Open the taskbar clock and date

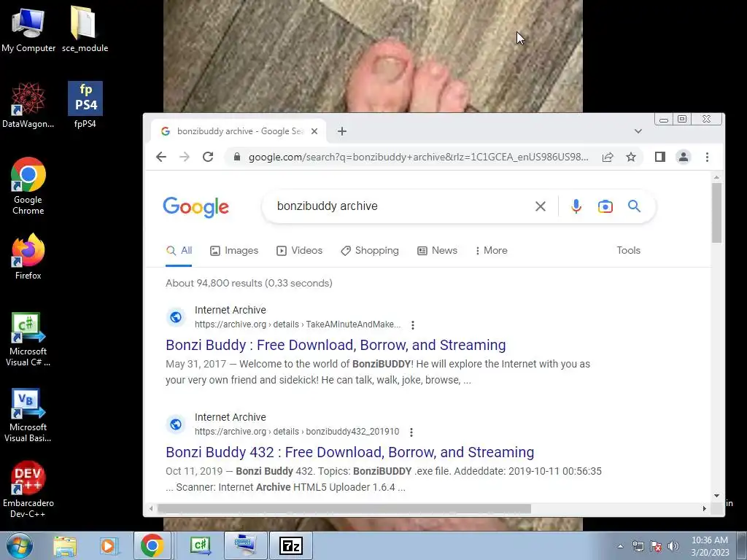coord(710,546)
